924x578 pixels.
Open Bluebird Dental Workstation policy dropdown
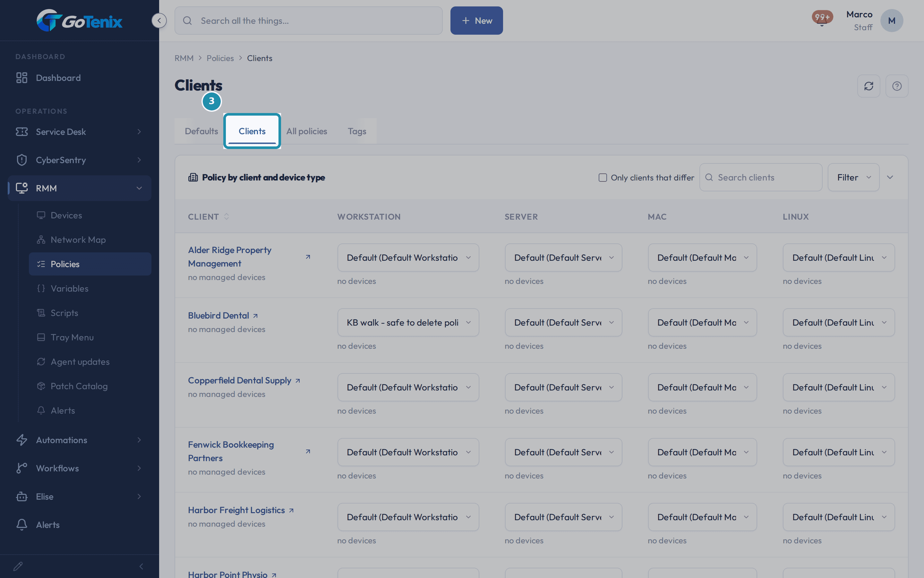click(x=408, y=323)
